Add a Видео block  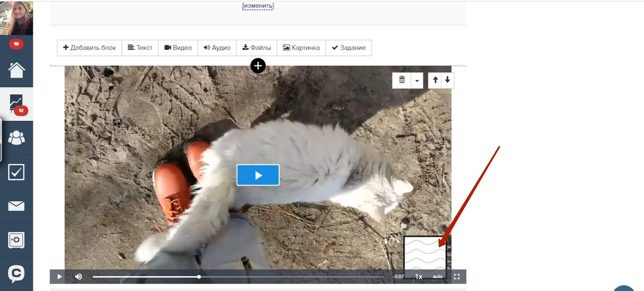pyautogui.click(x=178, y=48)
